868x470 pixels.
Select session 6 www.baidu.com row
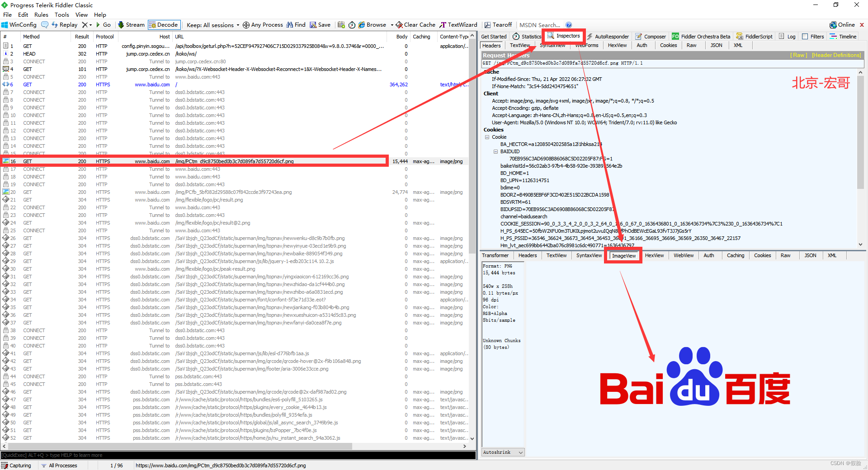coord(235,85)
